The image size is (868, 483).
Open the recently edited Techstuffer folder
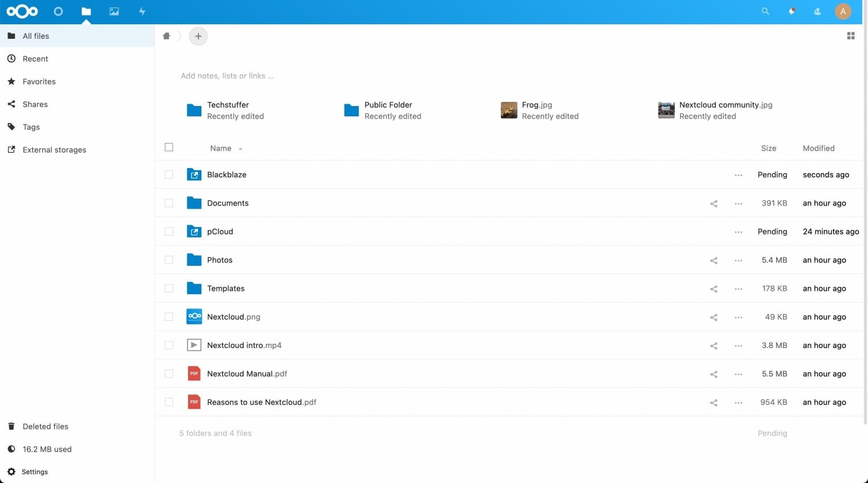226,110
